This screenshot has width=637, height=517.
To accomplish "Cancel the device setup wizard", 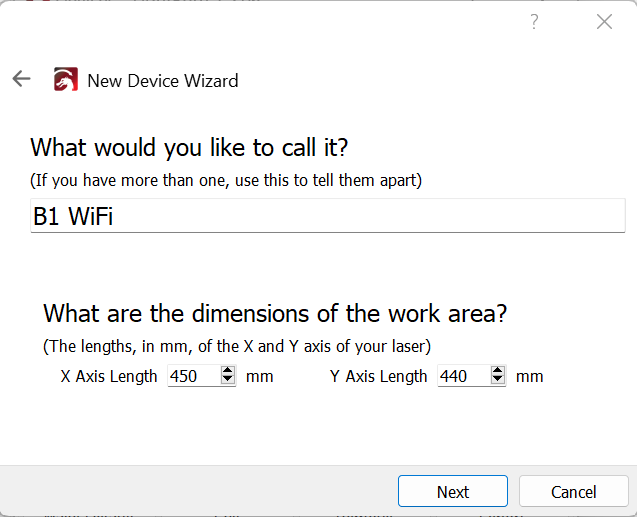I will pyautogui.click(x=574, y=491).
